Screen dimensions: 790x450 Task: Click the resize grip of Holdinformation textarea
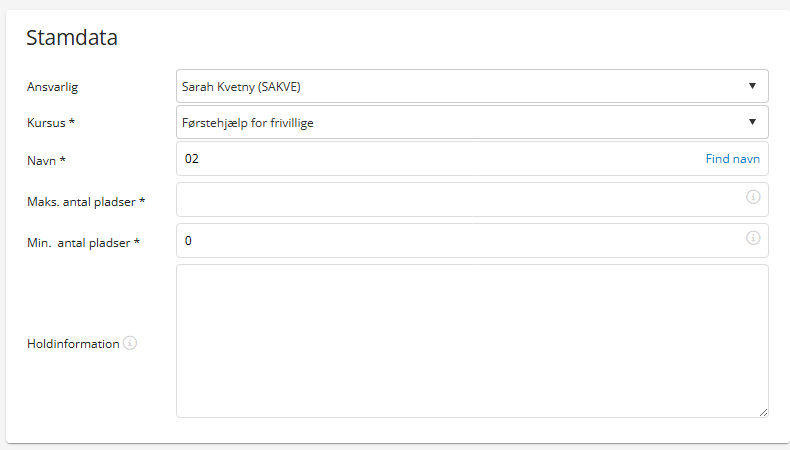tap(763, 412)
